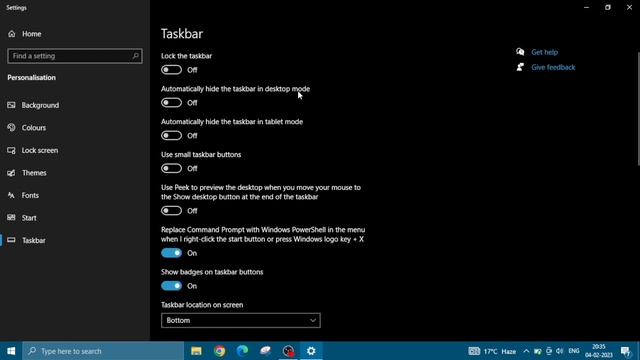Screen dimensions: 640x360
Task: Toggle auto-hide taskbar in tablet mode
Action: tap(171, 136)
